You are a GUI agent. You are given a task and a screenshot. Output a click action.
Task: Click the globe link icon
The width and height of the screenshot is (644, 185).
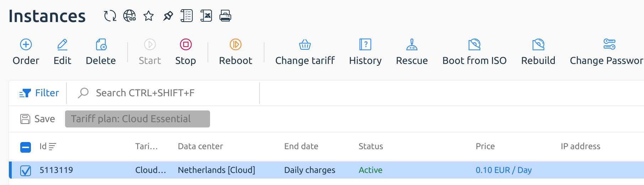click(129, 16)
